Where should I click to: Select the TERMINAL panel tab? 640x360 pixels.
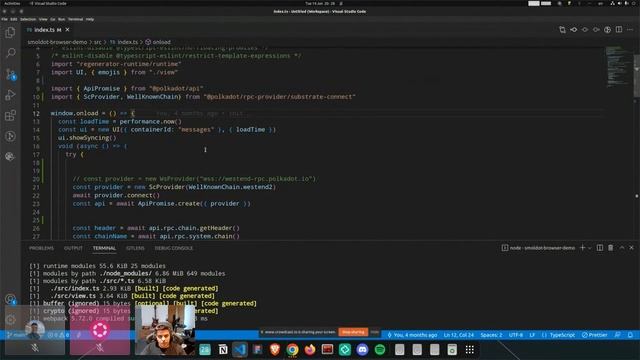point(104,248)
